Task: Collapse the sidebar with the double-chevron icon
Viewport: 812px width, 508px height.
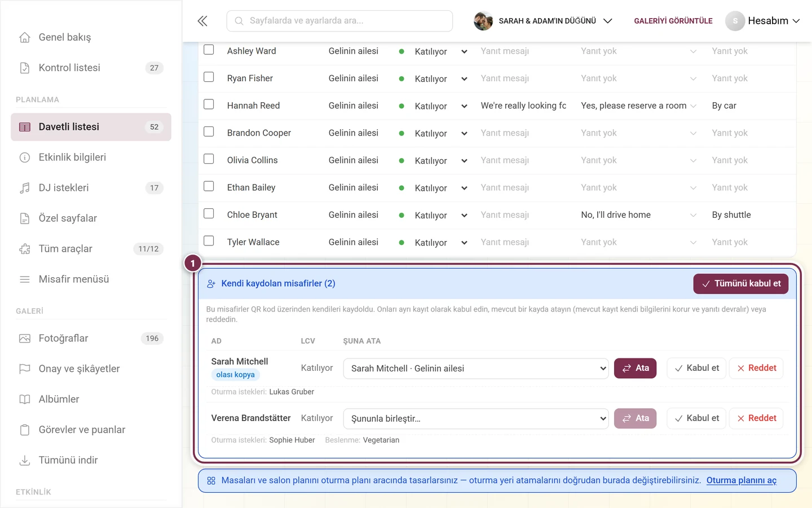Action: pos(202,21)
